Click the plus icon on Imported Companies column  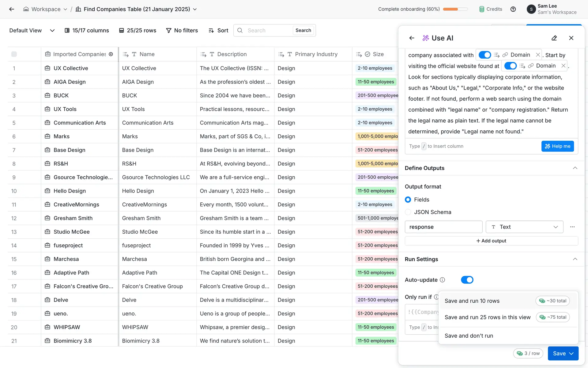click(111, 54)
